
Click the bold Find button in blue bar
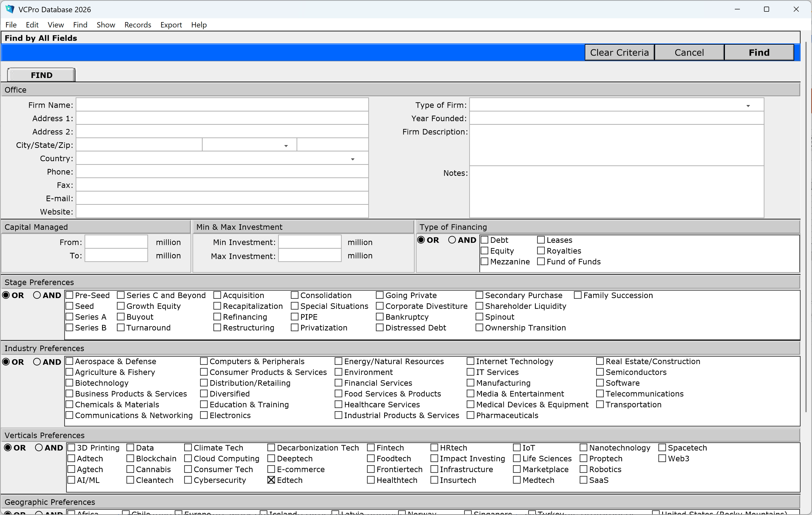pos(759,52)
